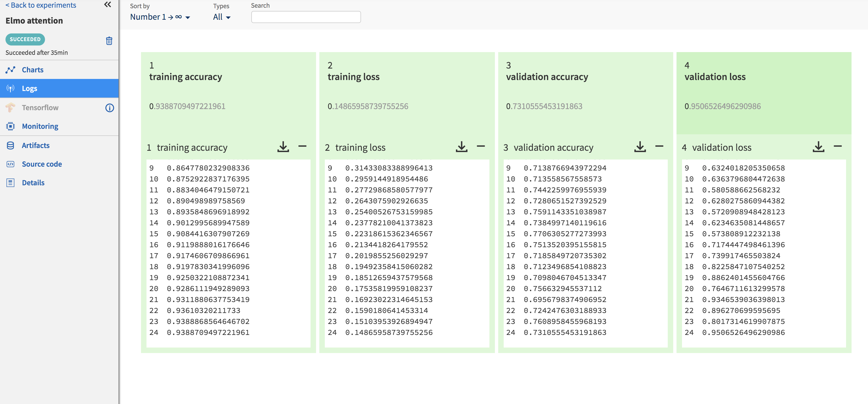The width and height of the screenshot is (868, 404).
Task: Click the Charts line-graph icon
Action: (x=10, y=70)
